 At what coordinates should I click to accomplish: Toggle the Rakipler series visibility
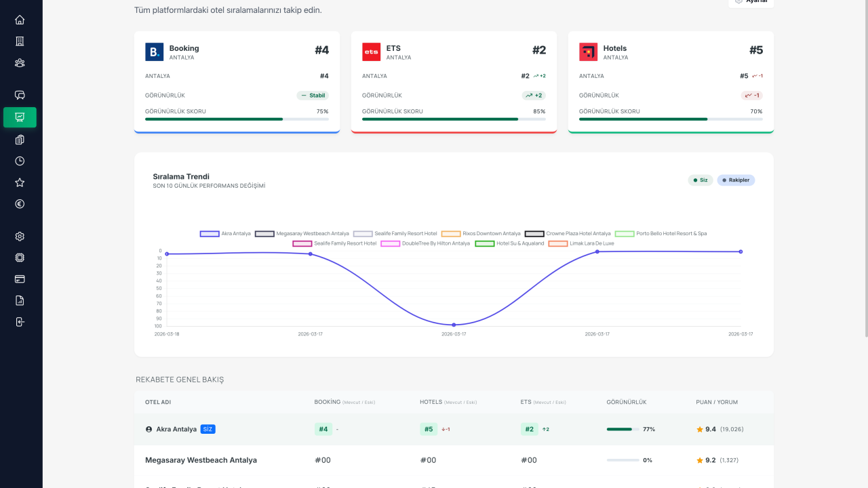point(736,180)
